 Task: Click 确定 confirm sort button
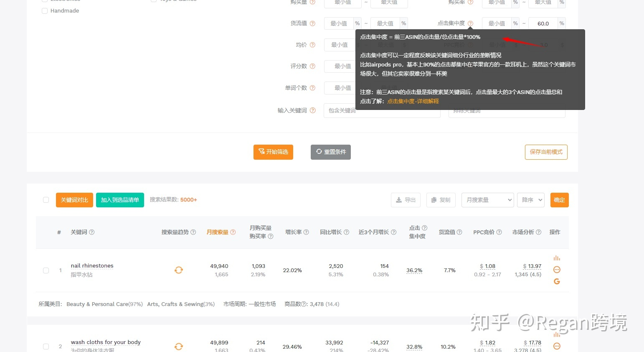pyautogui.click(x=559, y=200)
